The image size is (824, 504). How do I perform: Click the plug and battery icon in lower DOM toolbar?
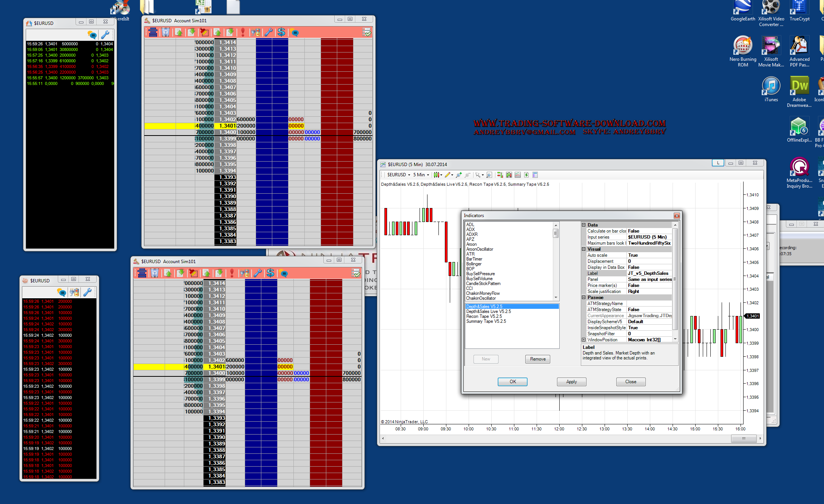pyautogui.click(x=244, y=273)
